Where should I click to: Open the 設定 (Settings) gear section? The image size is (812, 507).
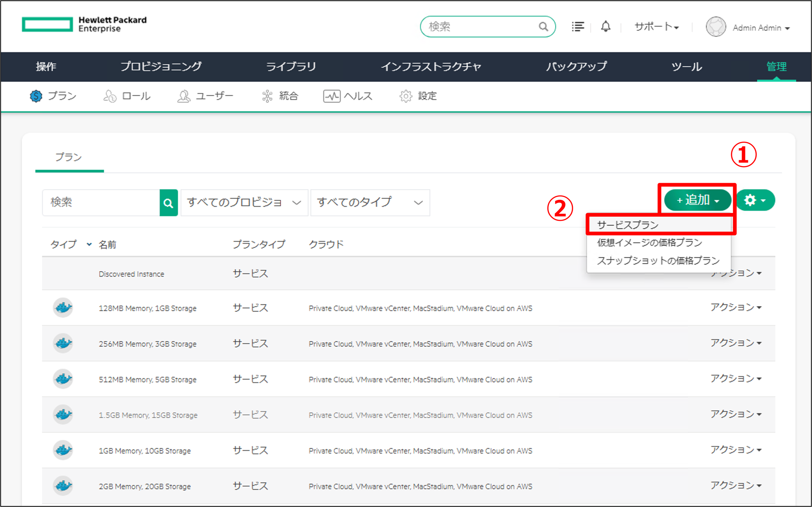[418, 96]
